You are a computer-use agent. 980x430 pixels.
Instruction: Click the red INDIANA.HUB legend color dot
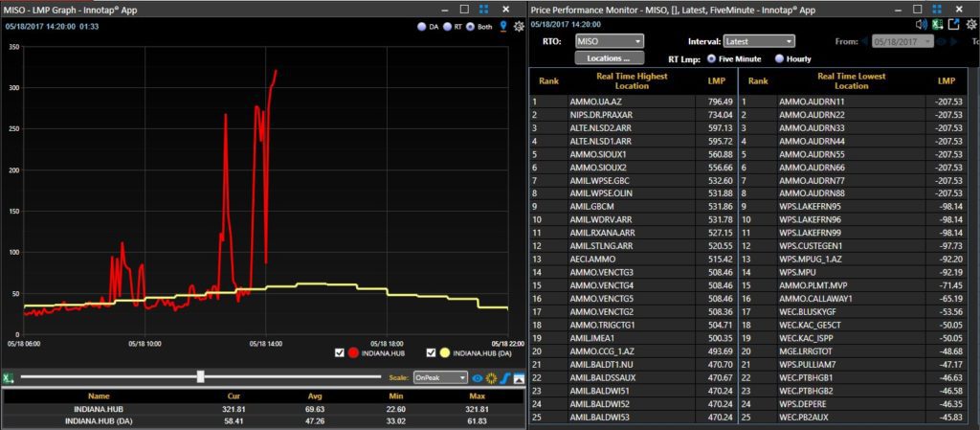(354, 353)
